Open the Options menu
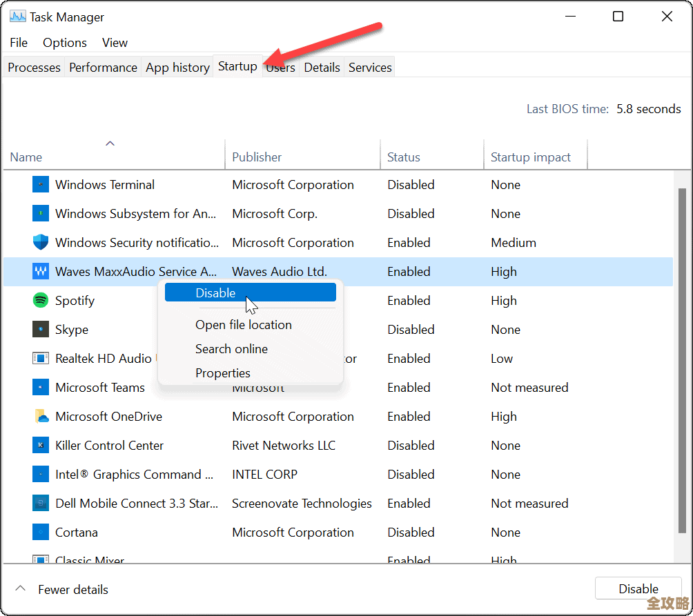Screen dimensions: 693x616 tap(64, 42)
